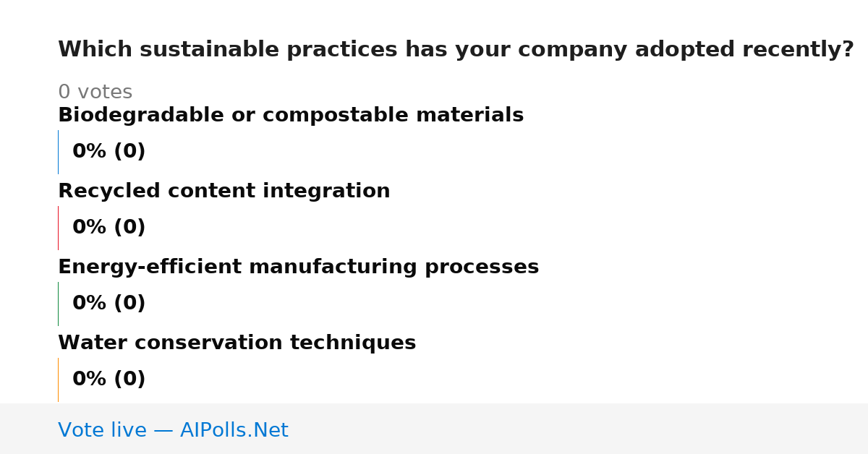Click the blue bar for biodegradable materials

[58, 152]
